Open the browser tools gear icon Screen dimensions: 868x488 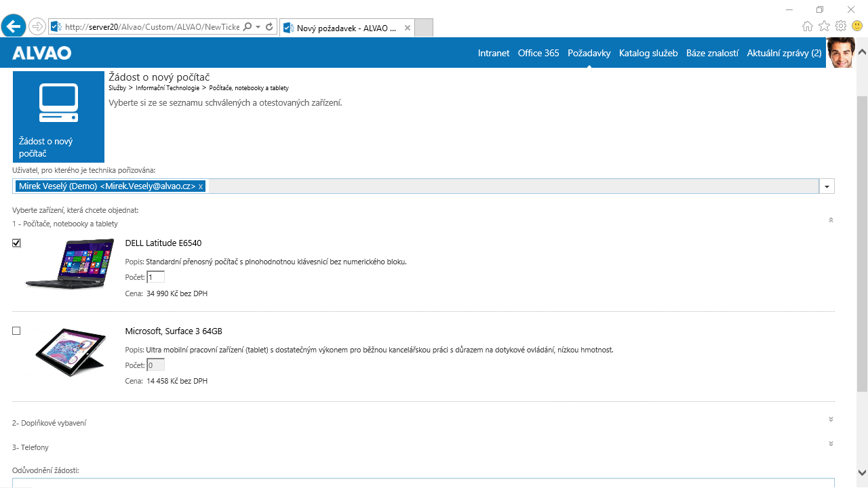[841, 26]
